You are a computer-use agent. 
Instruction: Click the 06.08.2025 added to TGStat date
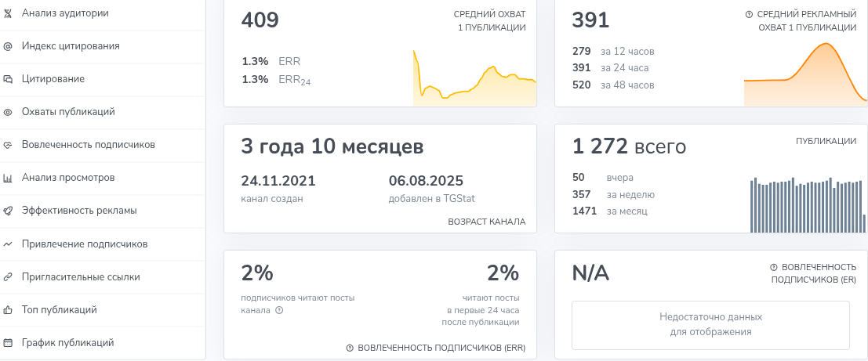[x=427, y=181]
